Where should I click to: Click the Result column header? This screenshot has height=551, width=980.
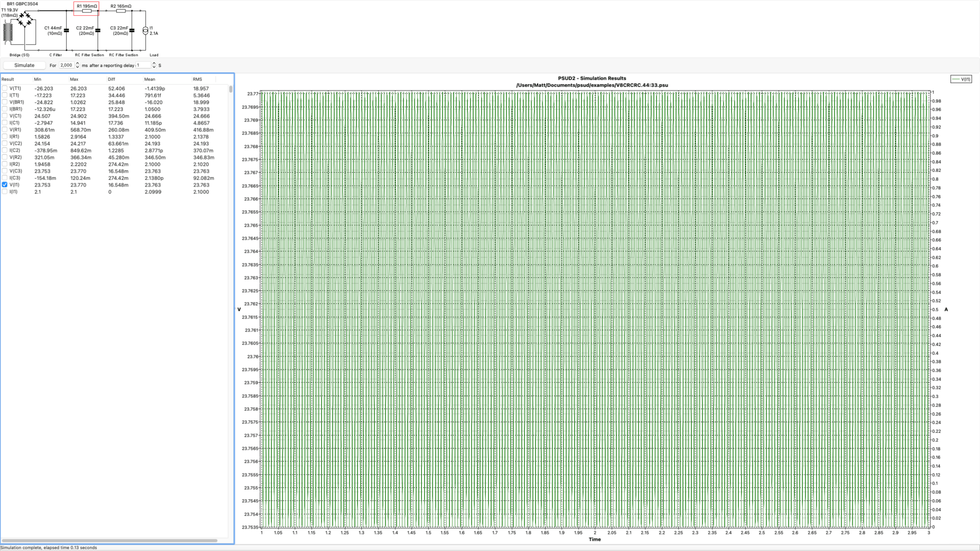click(17, 79)
